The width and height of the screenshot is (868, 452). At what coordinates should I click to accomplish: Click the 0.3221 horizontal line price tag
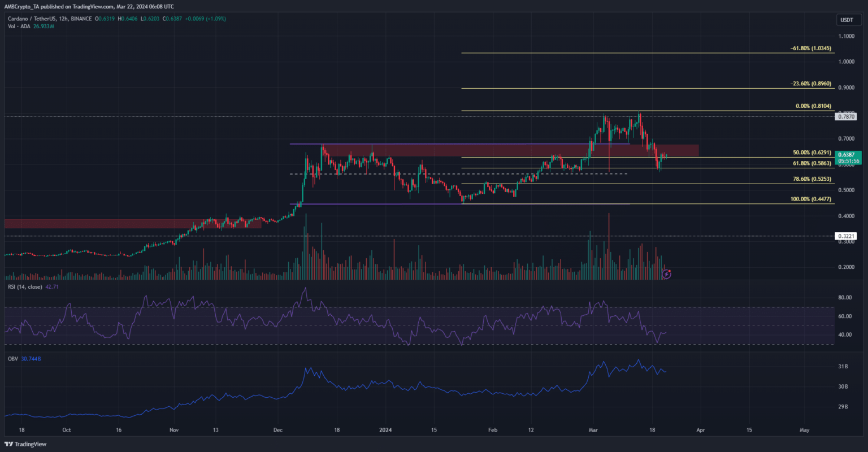point(845,236)
